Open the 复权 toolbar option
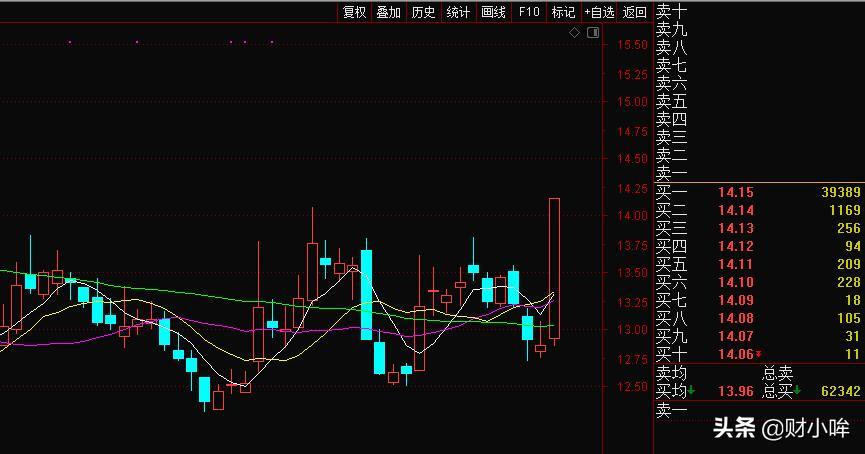This screenshot has height=454, width=865. [354, 12]
